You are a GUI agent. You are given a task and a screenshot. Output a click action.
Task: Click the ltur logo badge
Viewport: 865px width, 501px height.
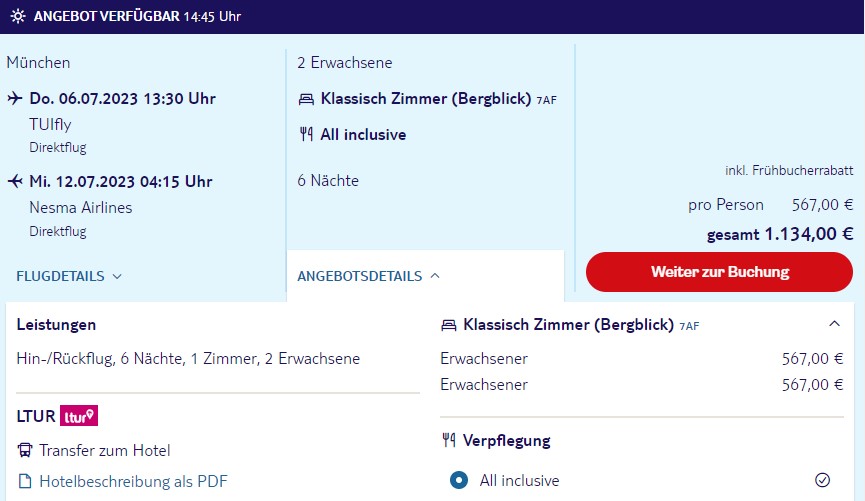click(x=79, y=416)
